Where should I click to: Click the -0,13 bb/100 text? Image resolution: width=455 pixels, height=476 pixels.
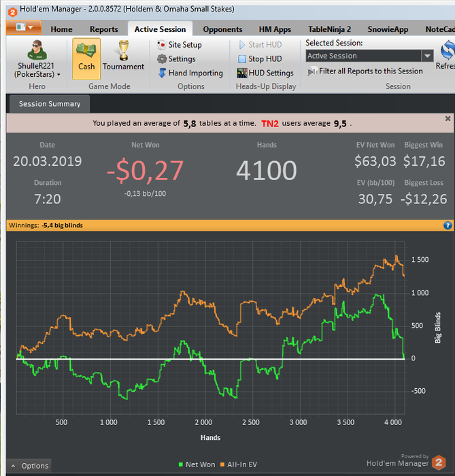click(145, 194)
